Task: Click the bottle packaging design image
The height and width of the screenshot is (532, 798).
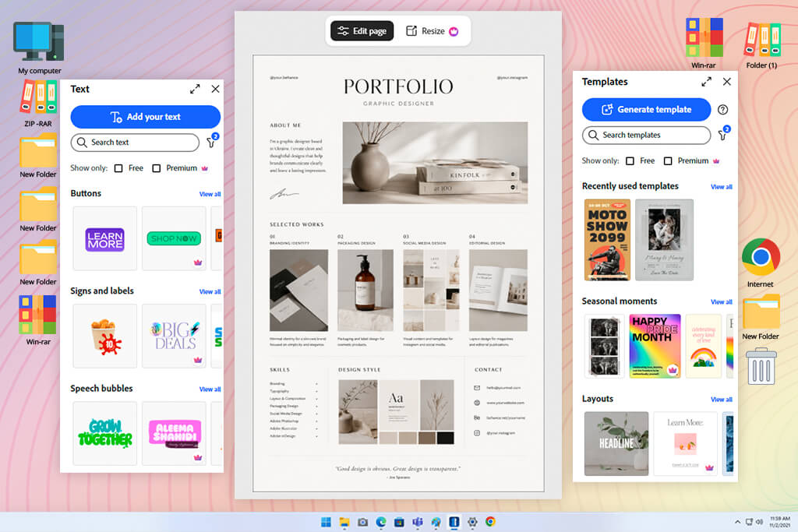Action: point(365,291)
